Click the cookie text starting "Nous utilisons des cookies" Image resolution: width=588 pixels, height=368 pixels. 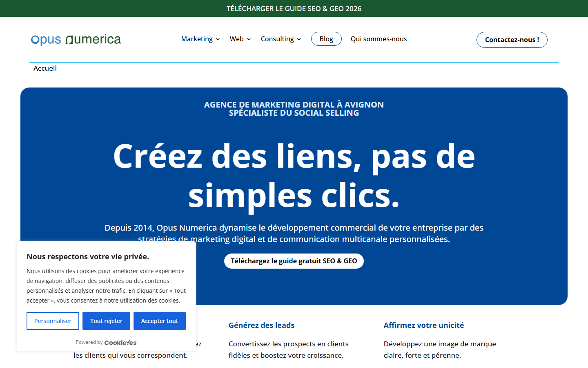106,286
